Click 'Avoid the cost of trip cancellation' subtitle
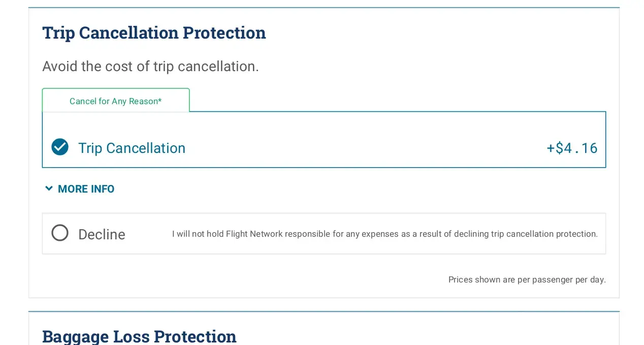 [x=150, y=67]
